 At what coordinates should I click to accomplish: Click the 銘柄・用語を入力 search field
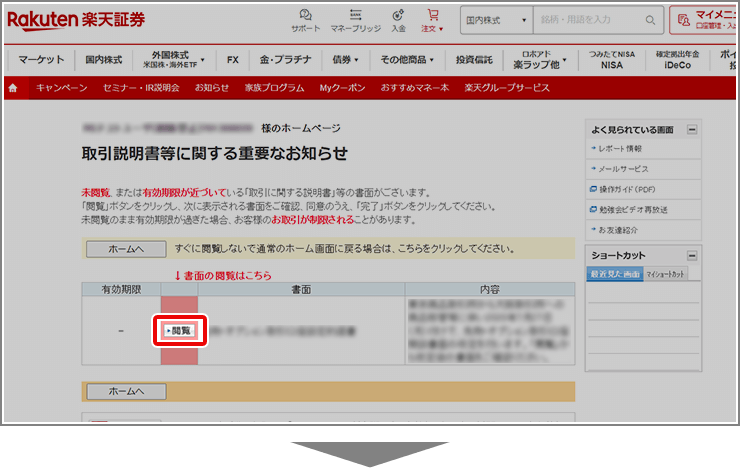pos(589,20)
